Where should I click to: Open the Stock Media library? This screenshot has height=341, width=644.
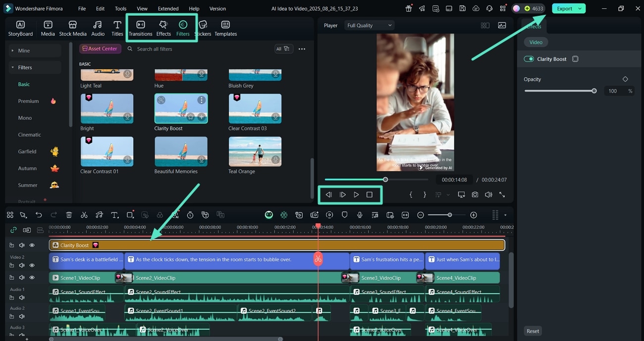[x=73, y=29]
